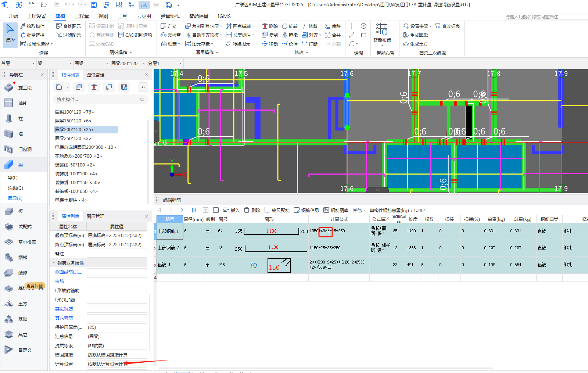Click 延伸 extend tool
Viewport: 588px width, 373px height.
[290, 44]
